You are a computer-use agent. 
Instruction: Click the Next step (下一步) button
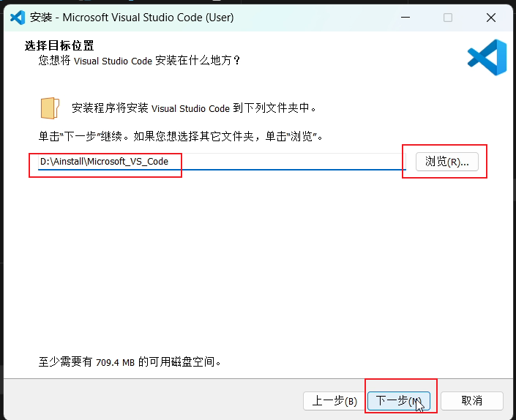point(398,400)
